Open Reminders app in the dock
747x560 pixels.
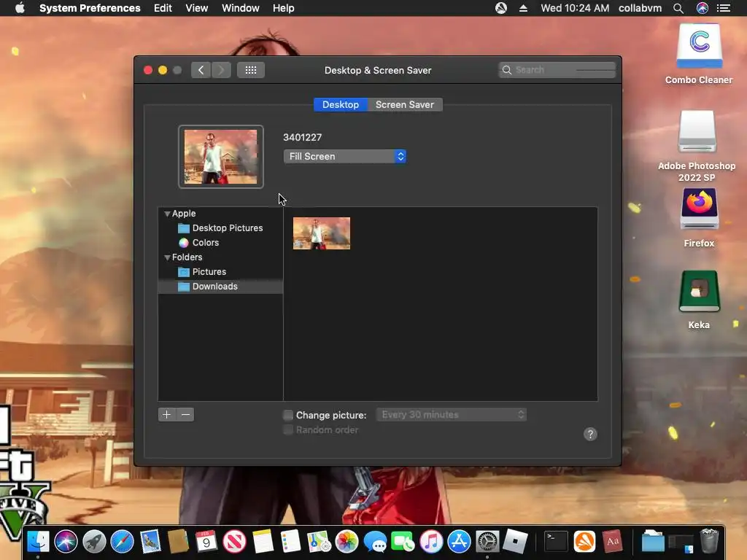pos(290,542)
